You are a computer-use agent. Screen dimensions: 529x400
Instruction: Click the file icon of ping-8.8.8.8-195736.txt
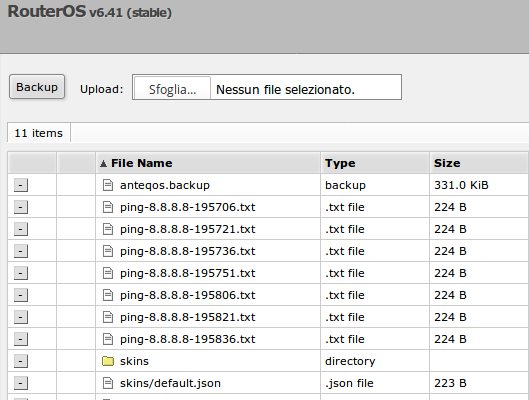(x=108, y=251)
